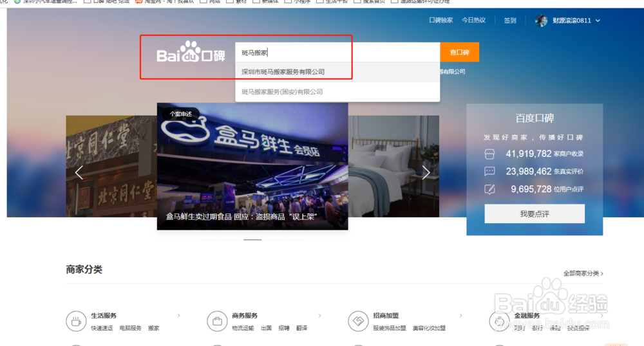Open the 快递速运 subcategory
Screen dimensions: 644x346
point(102,328)
